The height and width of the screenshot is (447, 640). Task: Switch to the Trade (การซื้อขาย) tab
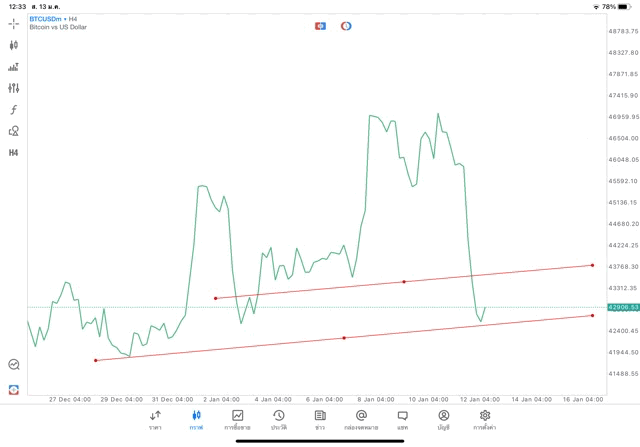237,419
